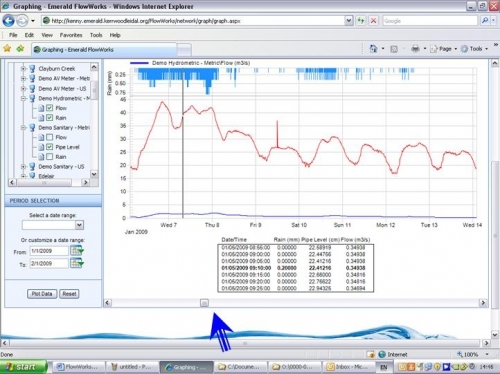Click the Print icon in command bar
The width and height of the screenshot is (500, 374).
pos(415,49)
